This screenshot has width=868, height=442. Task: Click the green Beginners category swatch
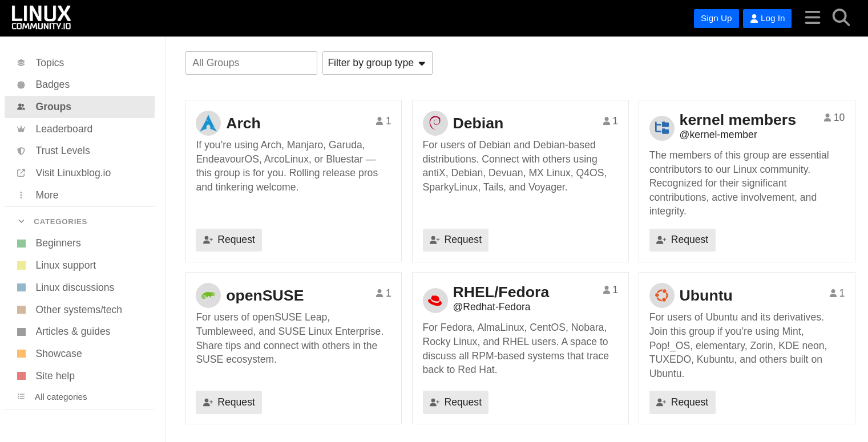[x=21, y=244]
